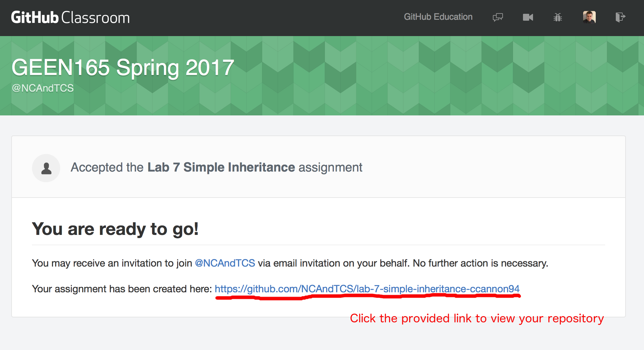The width and height of the screenshot is (644, 350).
Task: Click the sign out icon
Action: click(x=620, y=17)
